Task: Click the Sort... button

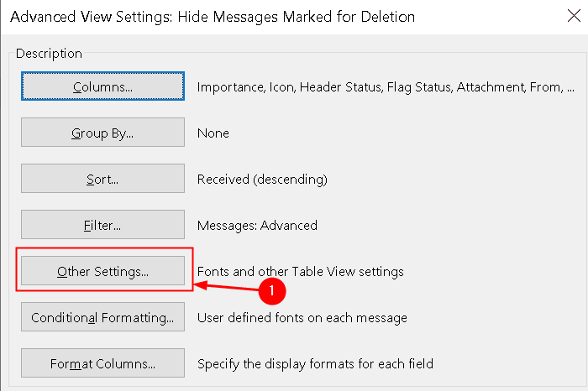Action: 102,179
